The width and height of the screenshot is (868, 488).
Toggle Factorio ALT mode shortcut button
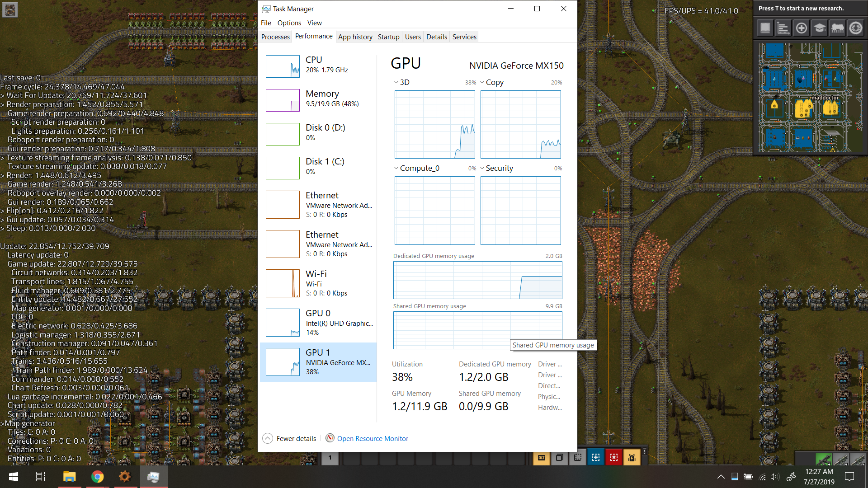pos(542,458)
